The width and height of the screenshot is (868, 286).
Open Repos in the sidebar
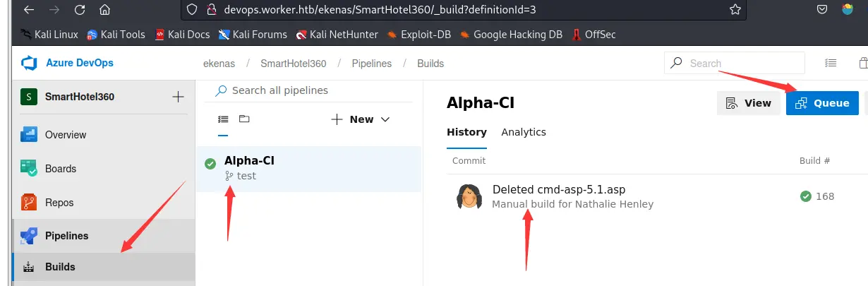tap(60, 203)
